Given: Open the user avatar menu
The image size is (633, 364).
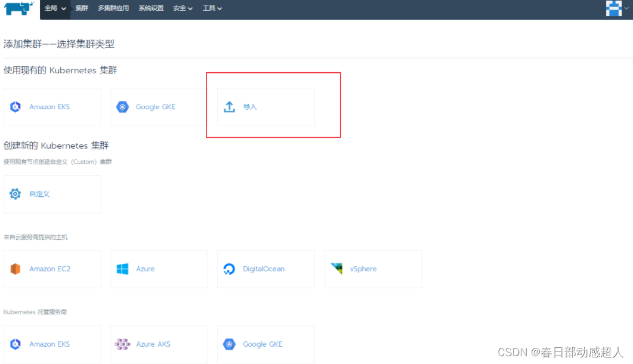Looking at the screenshot, I should point(614,8).
